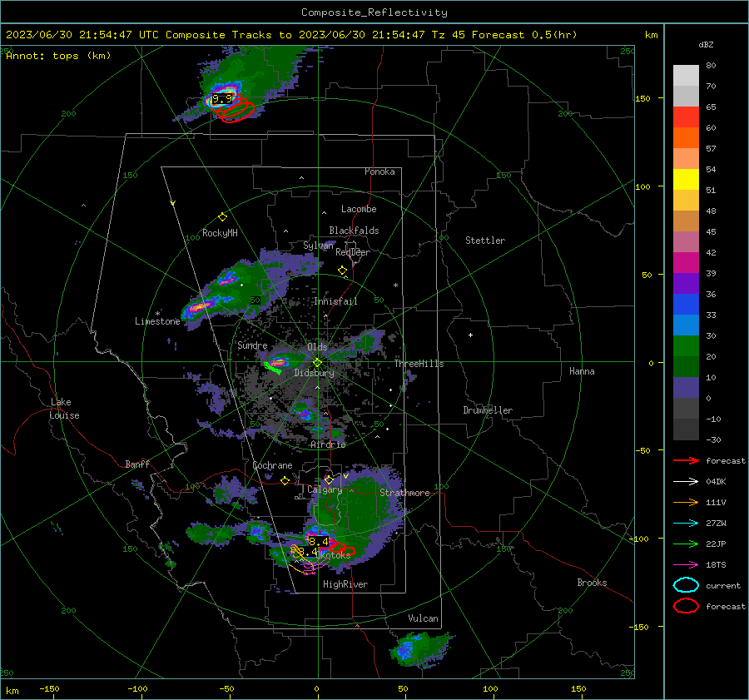Click the green 30-20 dBZ swatch
Screen dimensions: 749x700
(x=686, y=346)
